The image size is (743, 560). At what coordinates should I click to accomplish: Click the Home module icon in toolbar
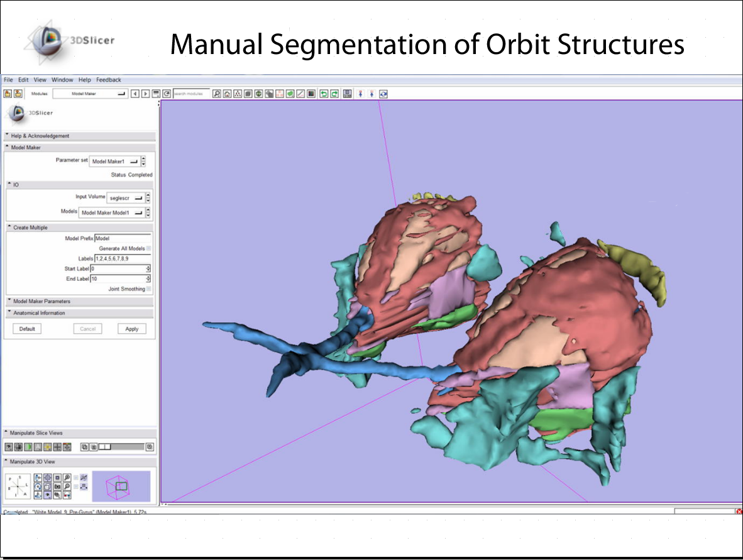[227, 94]
